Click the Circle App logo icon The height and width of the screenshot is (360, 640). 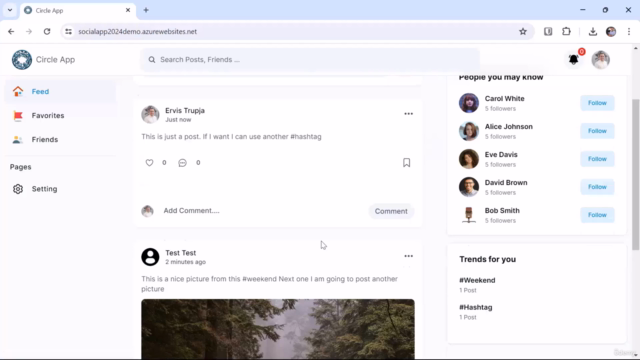22,60
